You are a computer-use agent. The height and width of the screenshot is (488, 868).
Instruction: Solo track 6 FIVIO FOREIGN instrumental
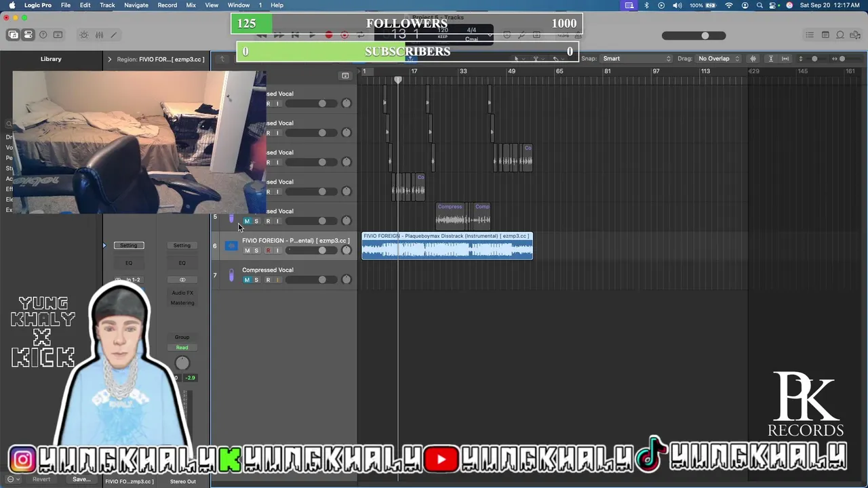(x=256, y=251)
